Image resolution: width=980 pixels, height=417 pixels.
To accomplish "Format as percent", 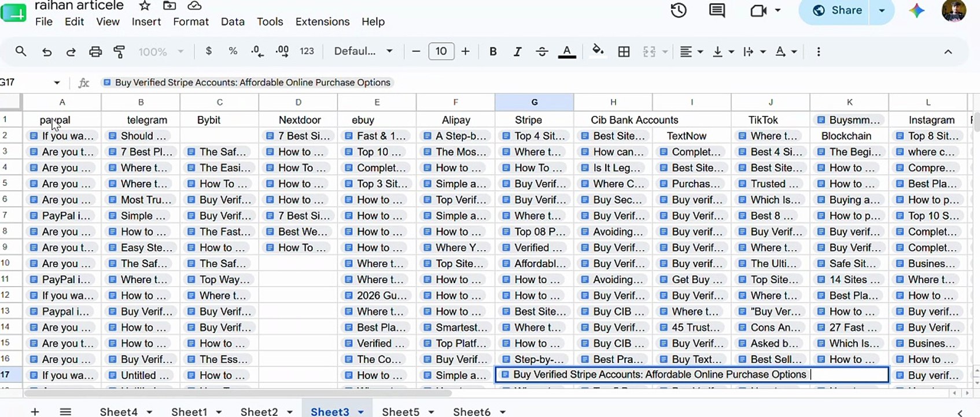I will (x=233, y=51).
